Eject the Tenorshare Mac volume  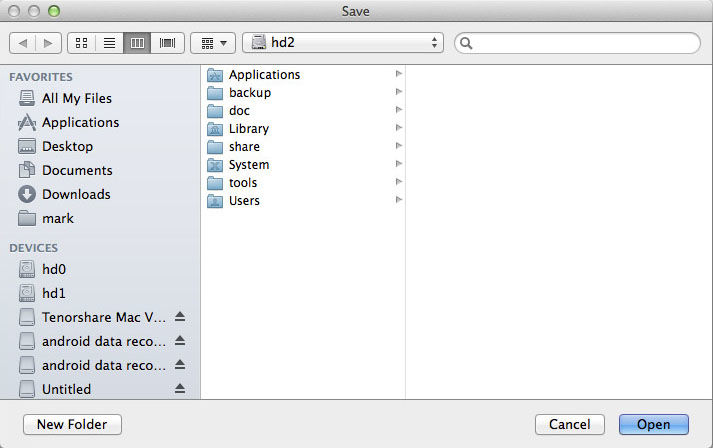180,317
